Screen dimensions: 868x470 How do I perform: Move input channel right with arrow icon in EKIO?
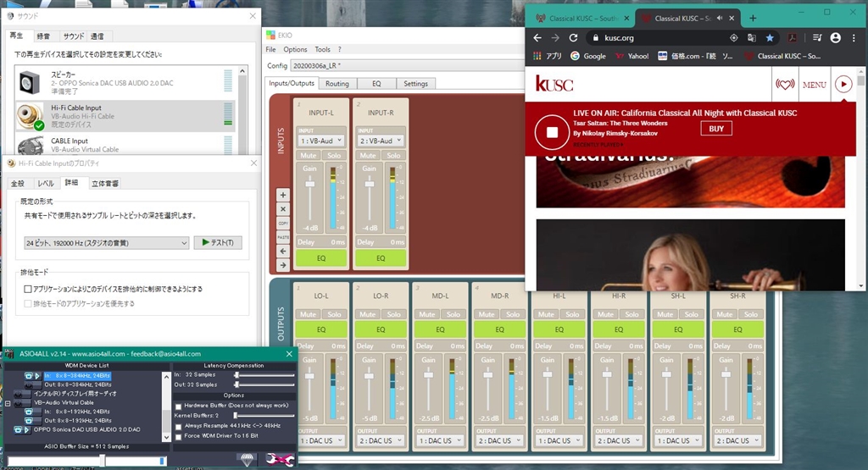[283, 265]
